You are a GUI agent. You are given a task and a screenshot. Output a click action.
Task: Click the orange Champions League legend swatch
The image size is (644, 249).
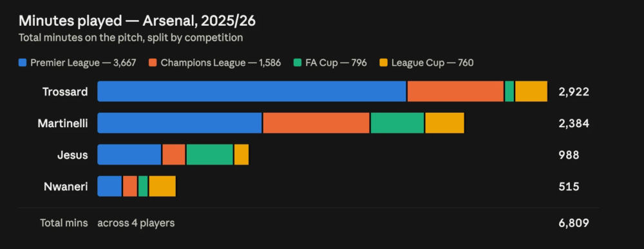point(153,63)
